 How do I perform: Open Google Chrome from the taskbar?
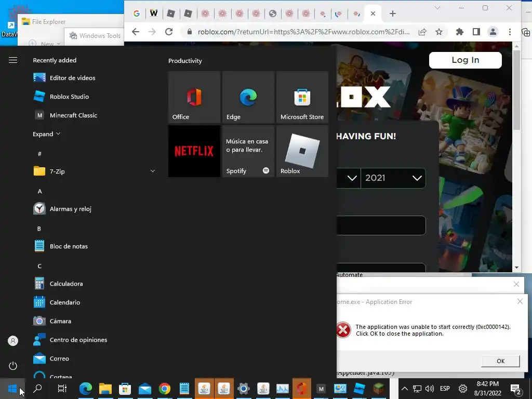click(x=165, y=389)
